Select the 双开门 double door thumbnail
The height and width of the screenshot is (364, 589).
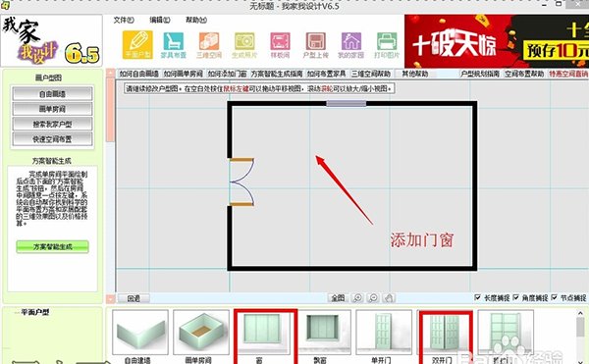tap(444, 337)
